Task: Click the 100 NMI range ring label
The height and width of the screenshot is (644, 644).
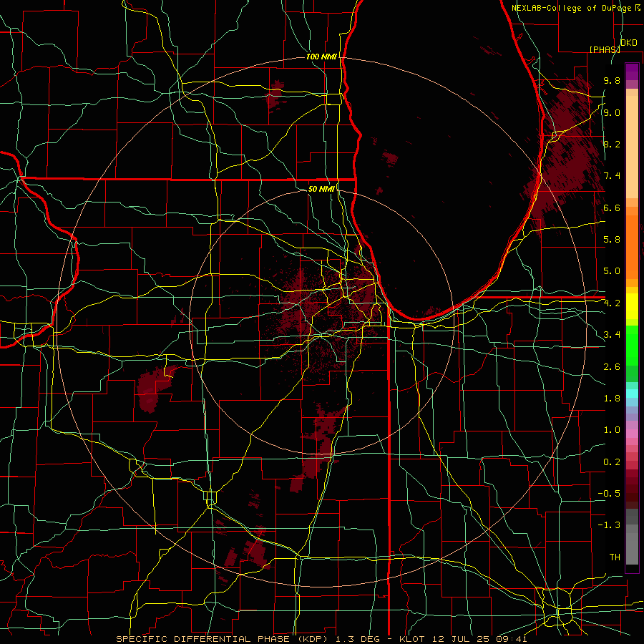Action: click(x=321, y=57)
